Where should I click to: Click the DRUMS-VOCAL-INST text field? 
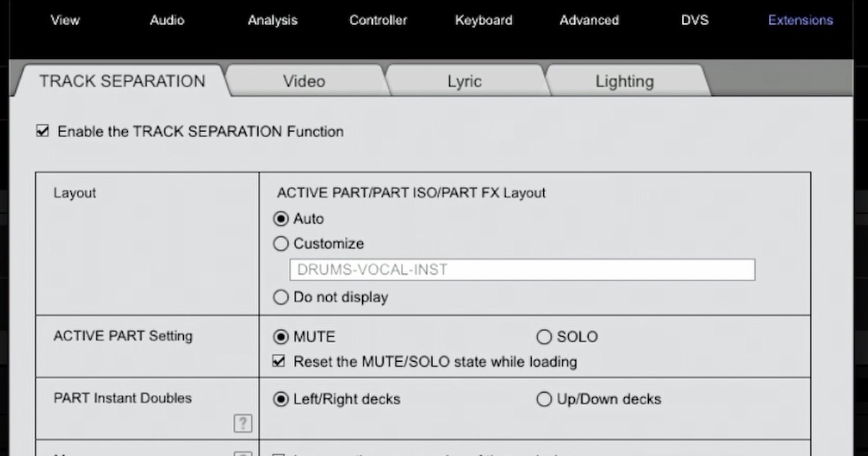(522, 270)
